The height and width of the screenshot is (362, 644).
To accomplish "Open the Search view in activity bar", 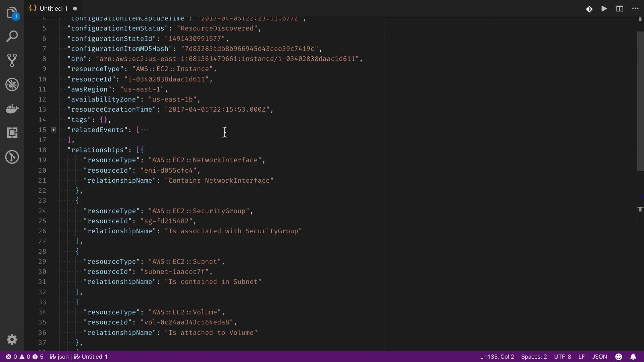I will pyautogui.click(x=12, y=36).
